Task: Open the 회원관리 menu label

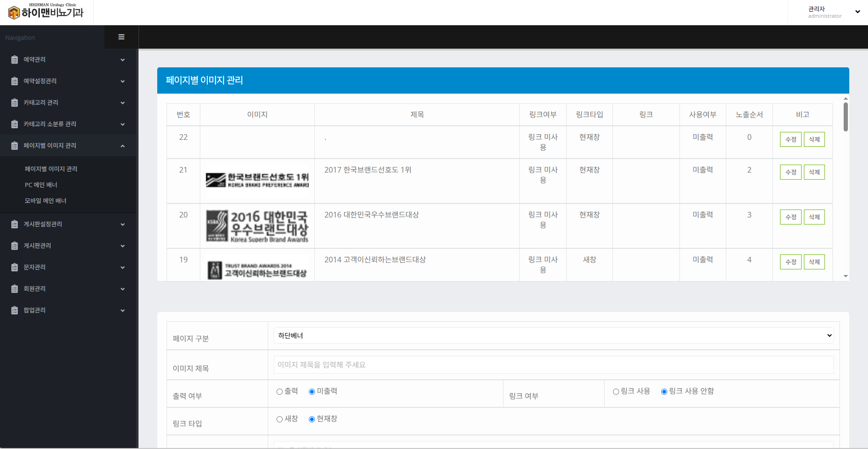Action: [35, 289]
